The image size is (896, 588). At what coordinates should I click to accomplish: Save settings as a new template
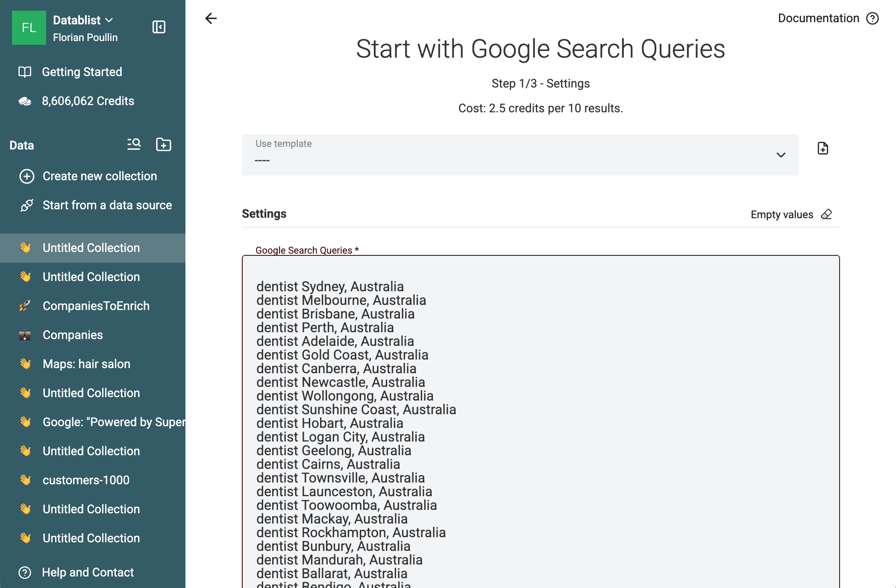pyautogui.click(x=823, y=148)
